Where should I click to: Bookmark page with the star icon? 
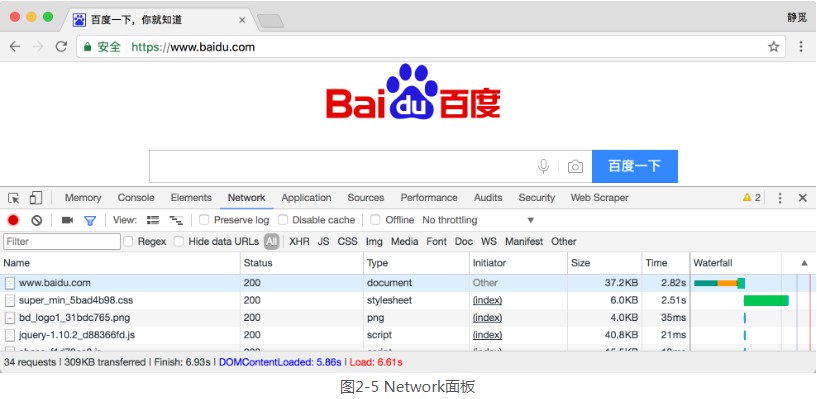coord(774,47)
